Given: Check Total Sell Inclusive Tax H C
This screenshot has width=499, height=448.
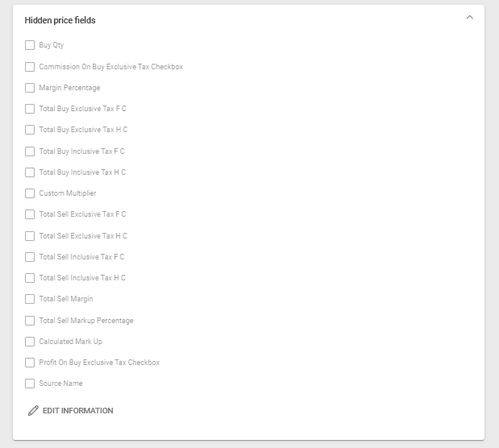Looking at the screenshot, I should pyautogui.click(x=30, y=278).
